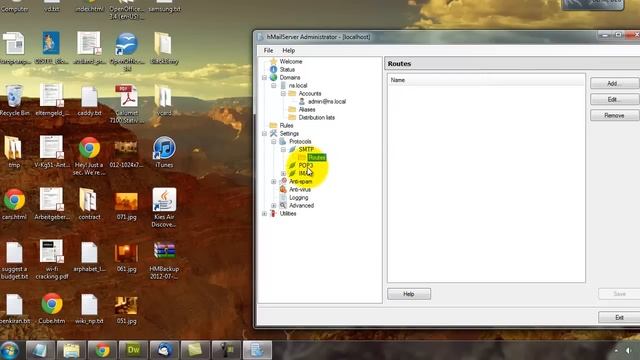Select the ns.local domain node
This screenshot has width=640, height=360.
(x=298, y=86)
